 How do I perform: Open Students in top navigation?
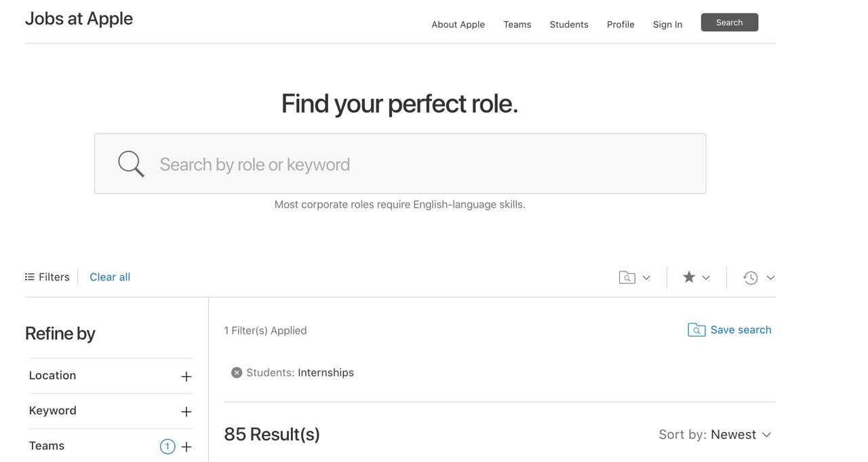tap(569, 24)
